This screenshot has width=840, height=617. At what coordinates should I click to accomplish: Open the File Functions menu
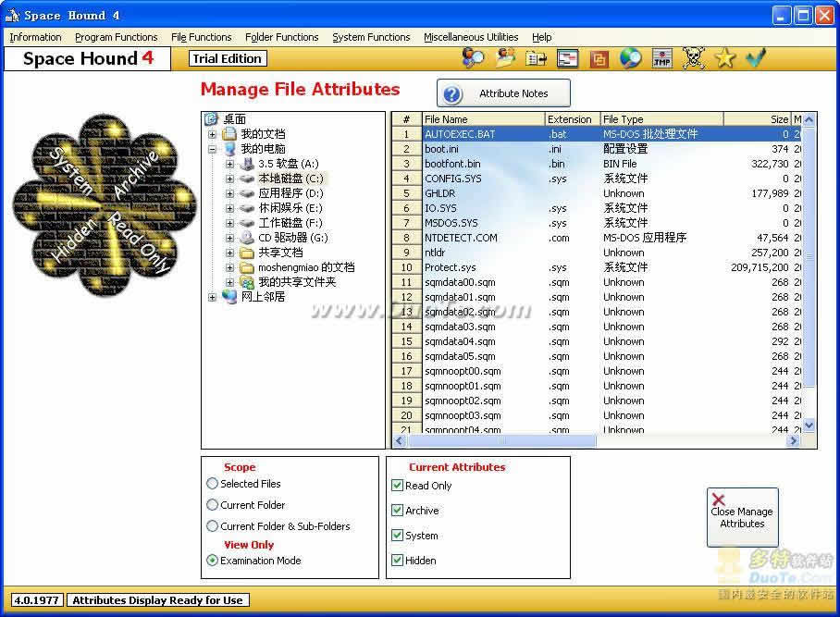[202, 37]
